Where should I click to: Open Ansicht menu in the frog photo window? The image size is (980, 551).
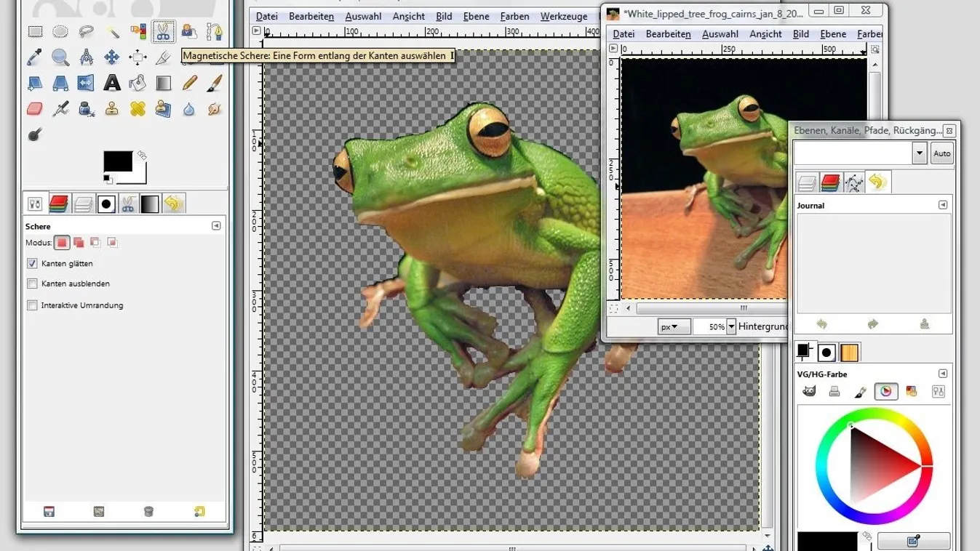[765, 33]
